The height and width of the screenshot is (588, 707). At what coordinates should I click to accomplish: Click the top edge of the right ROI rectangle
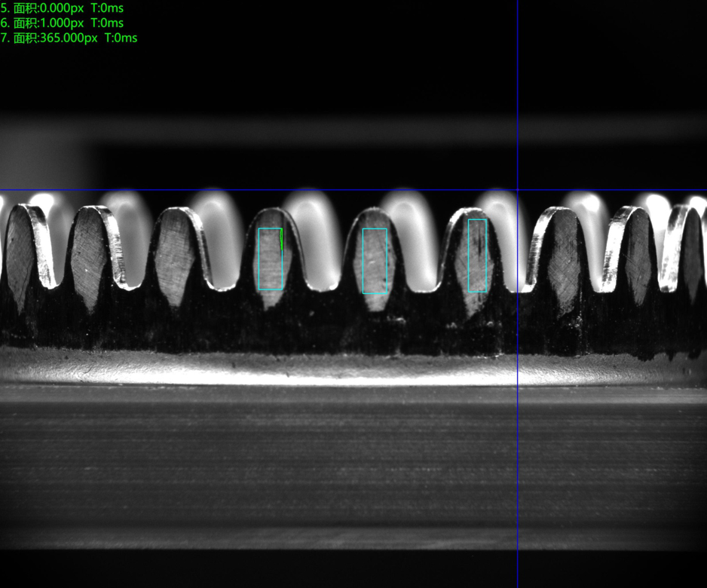(x=477, y=219)
